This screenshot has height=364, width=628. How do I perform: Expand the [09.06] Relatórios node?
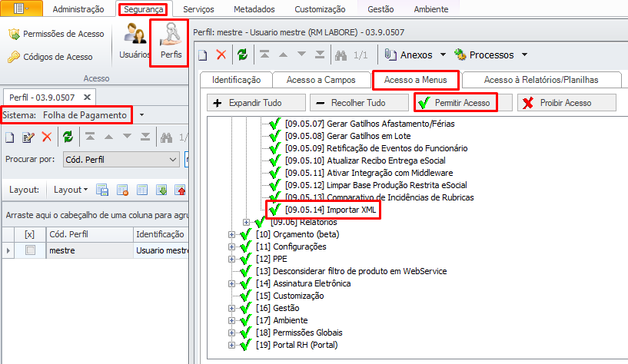point(246,222)
